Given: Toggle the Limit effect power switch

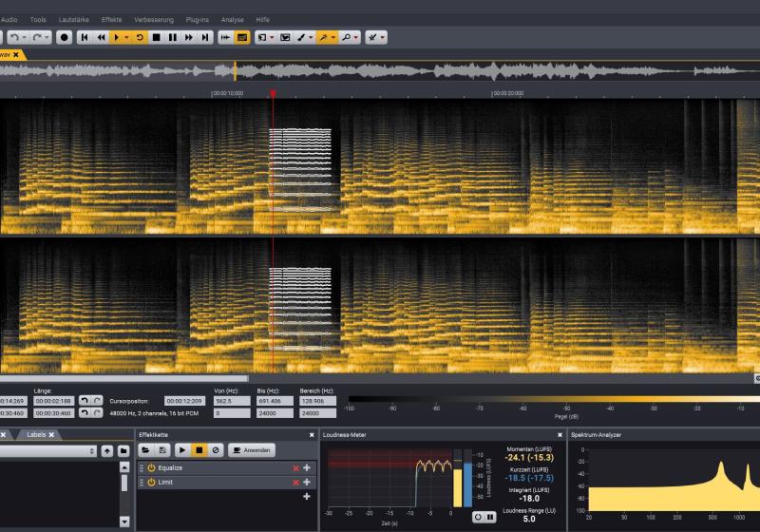Looking at the screenshot, I should point(151,483).
